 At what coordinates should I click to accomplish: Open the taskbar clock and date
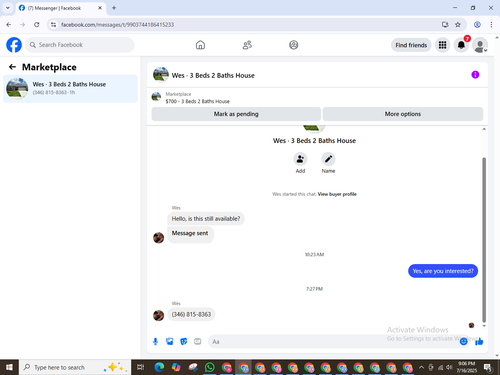tap(467, 367)
